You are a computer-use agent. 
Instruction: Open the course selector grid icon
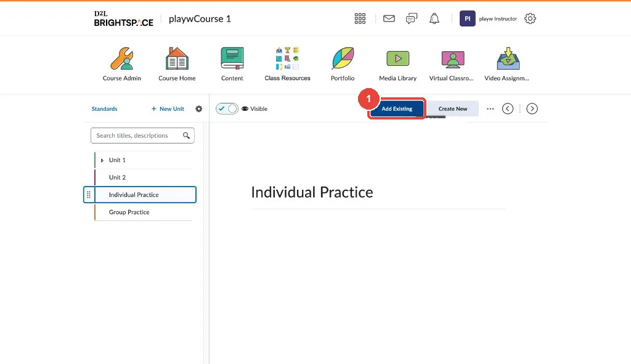[x=360, y=18]
